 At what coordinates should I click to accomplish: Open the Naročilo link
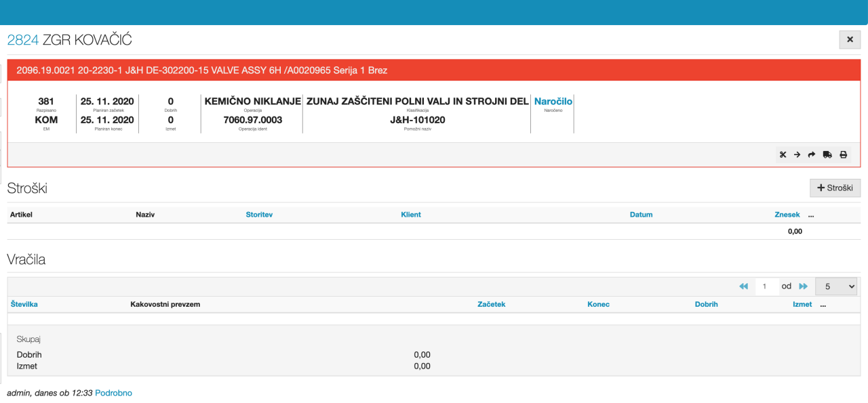coord(553,101)
